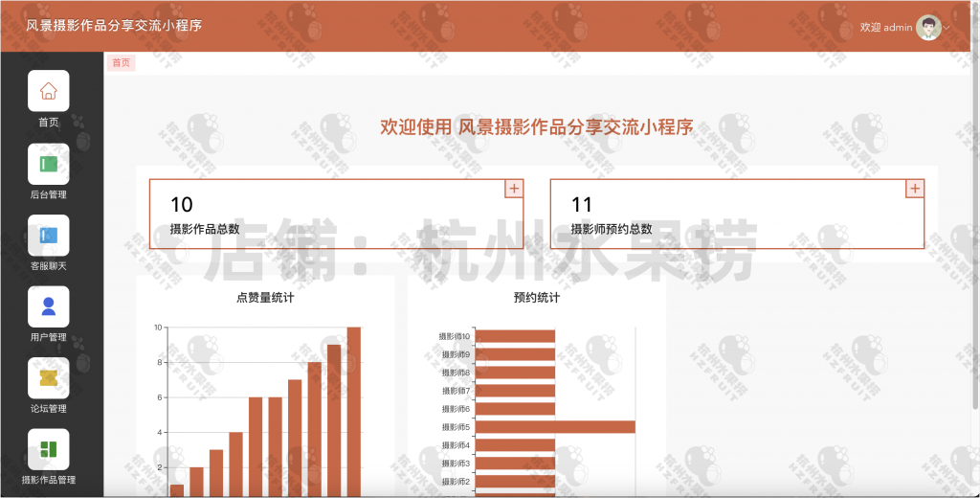980x498 pixels.
Task: Click the 摄影师2 axis label
Action: [456, 482]
